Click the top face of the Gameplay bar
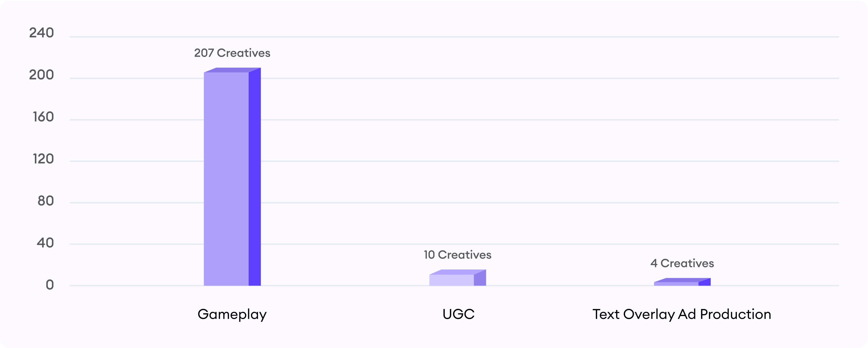 (x=232, y=70)
